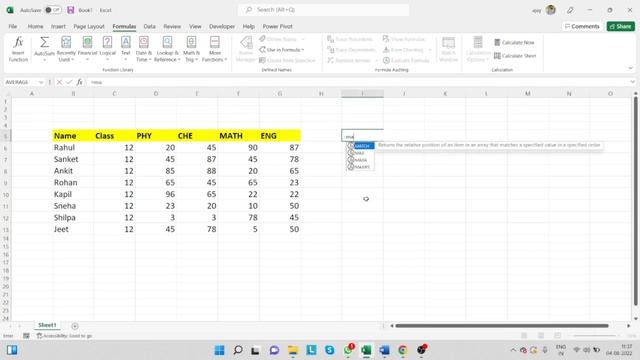The height and width of the screenshot is (360, 640).
Task: Select cell containing Rahul
Action: click(x=73, y=148)
